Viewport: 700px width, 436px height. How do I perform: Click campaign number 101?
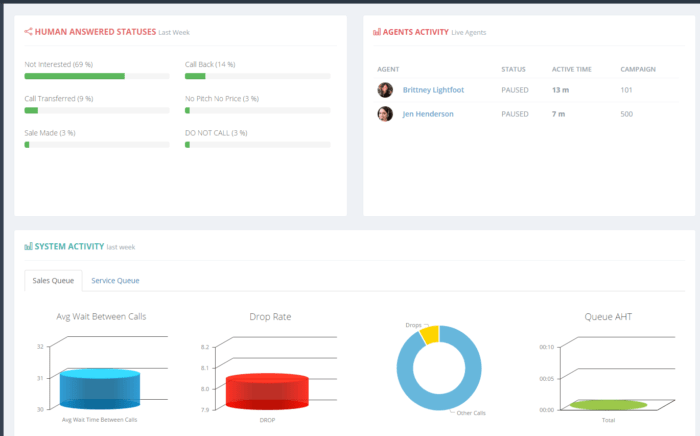[626, 90]
